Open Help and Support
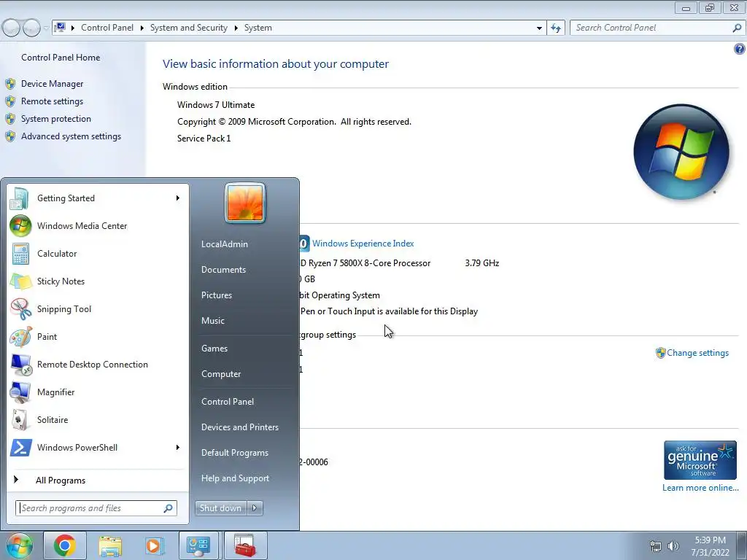 click(x=235, y=478)
